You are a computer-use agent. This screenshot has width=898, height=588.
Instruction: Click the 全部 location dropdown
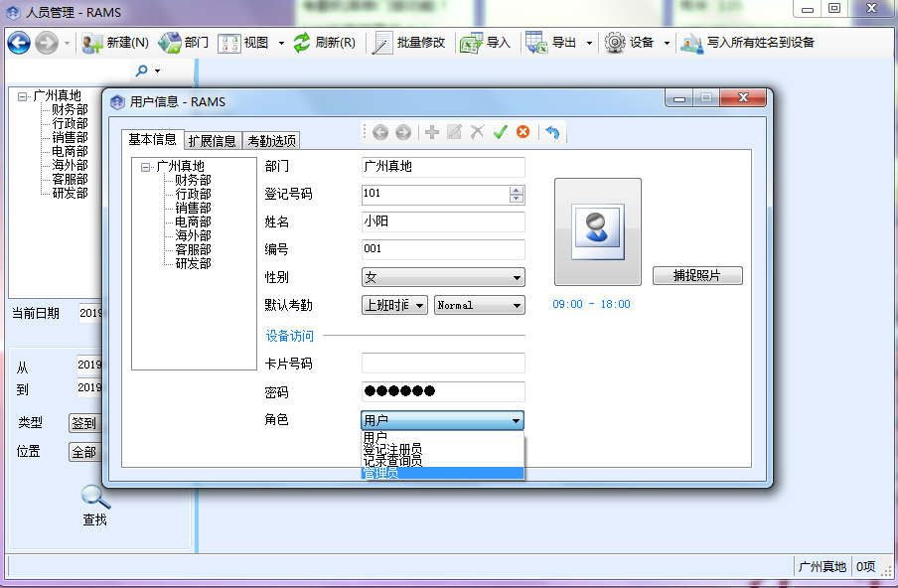click(x=84, y=452)
